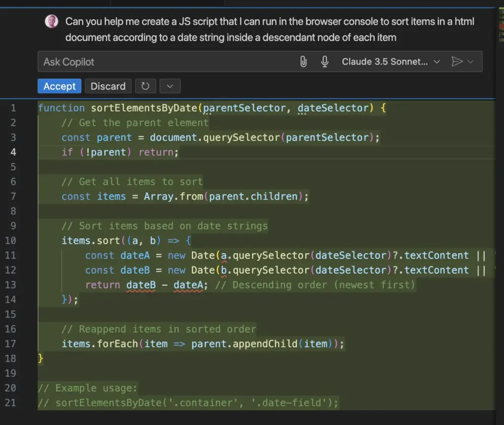Click Array.from on line 7

tap(173, 196)
